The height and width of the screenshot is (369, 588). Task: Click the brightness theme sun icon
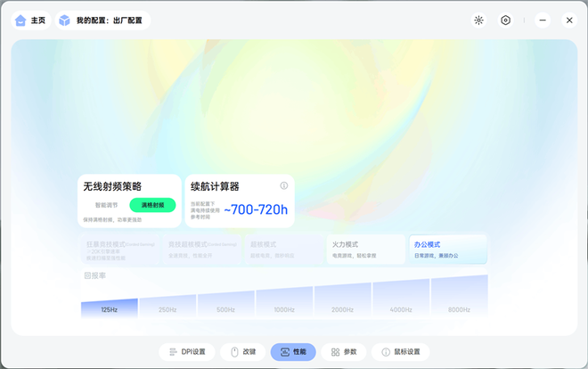click(x=478, y=20)
